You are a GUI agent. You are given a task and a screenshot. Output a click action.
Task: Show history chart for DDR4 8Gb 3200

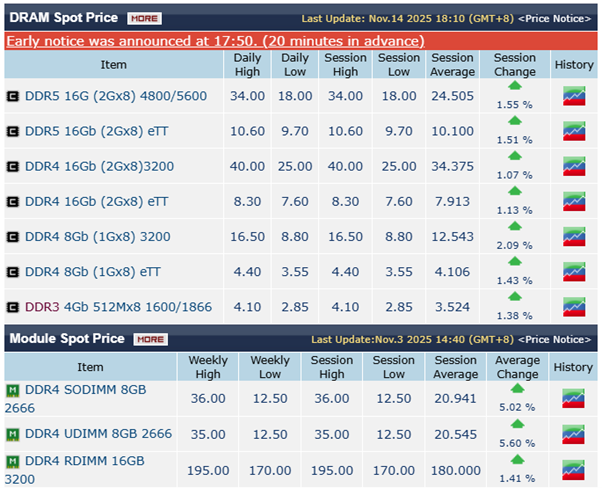[573, 236]
